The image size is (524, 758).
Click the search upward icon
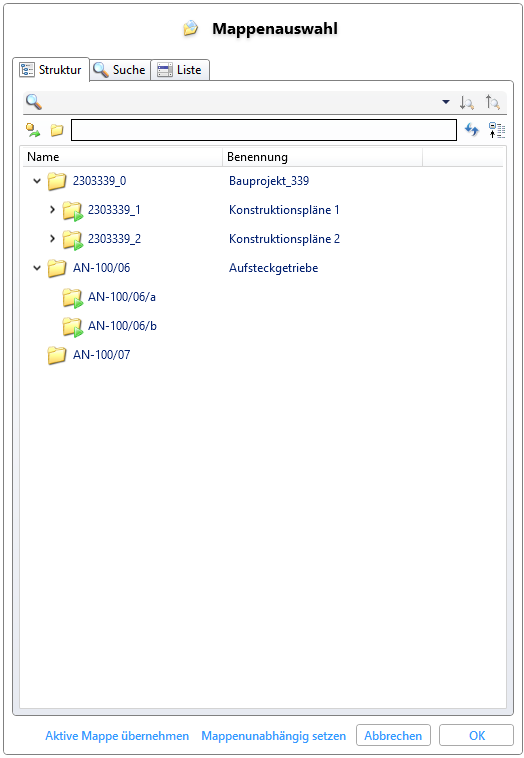coord(493,102)
